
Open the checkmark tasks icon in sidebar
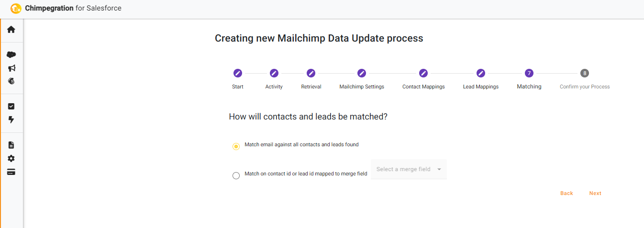click(11, 106)
